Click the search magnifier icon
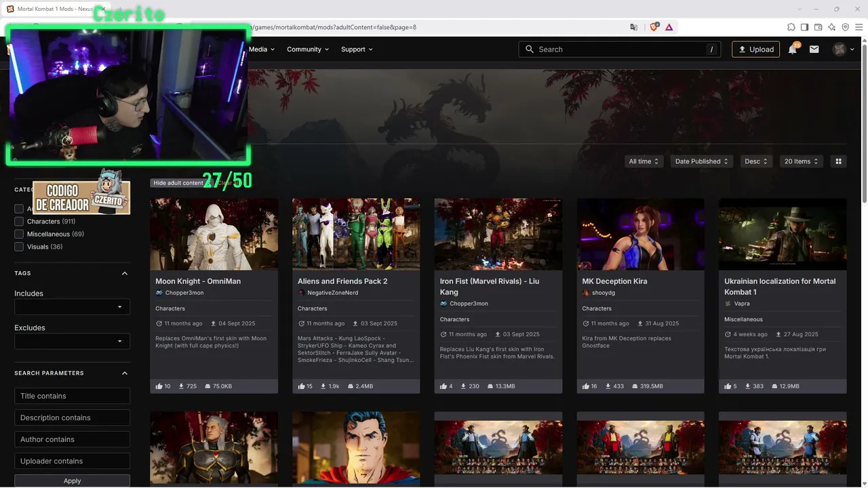868x488 pixels. tap(530, 49)
